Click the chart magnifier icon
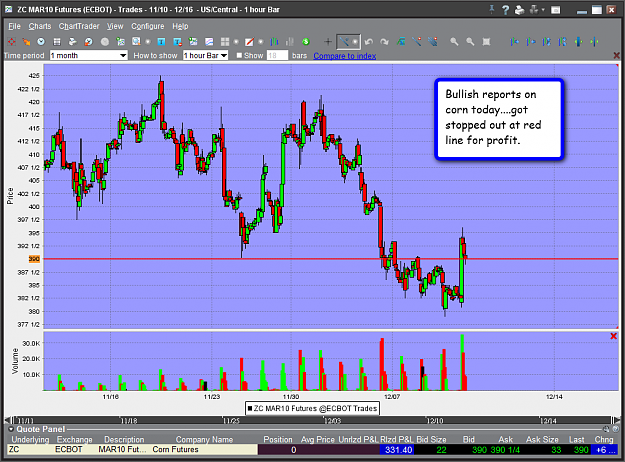 coord(136,41)
